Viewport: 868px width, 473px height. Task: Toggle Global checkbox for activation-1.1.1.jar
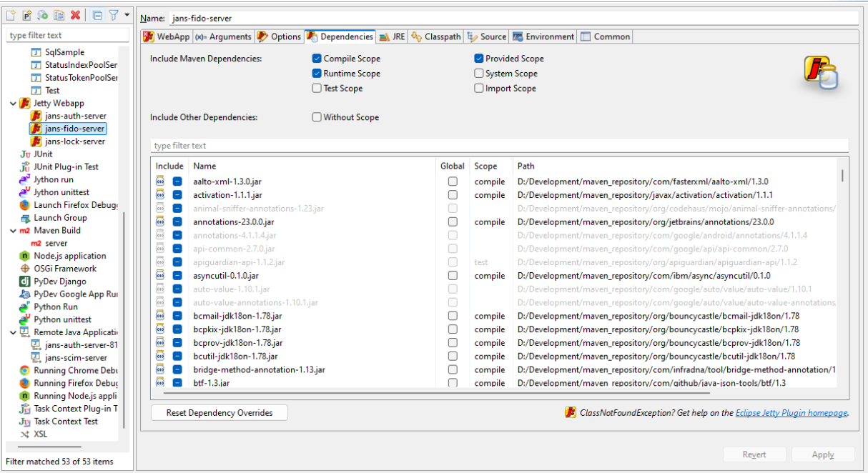453,195
